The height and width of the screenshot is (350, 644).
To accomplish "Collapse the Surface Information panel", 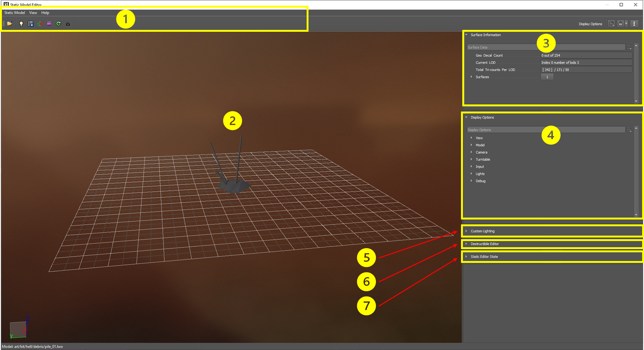I will 466,35.
